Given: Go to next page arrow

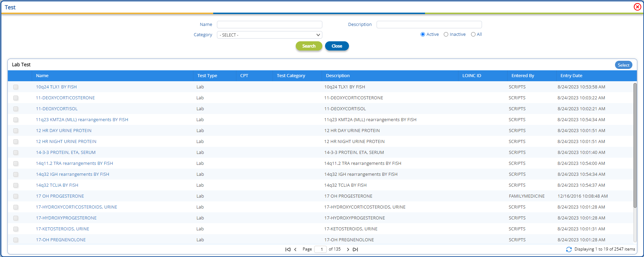Looking at the screenshot, I should (x=348, y=249).
